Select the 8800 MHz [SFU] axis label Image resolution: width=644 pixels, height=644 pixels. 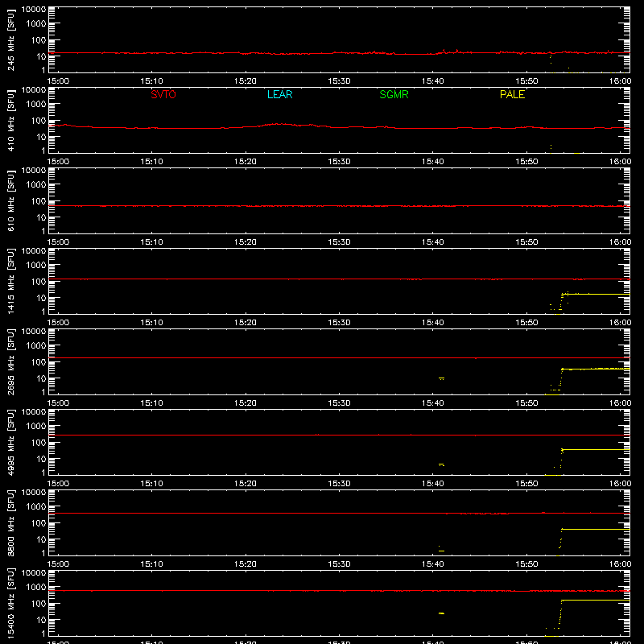point(11,522)
